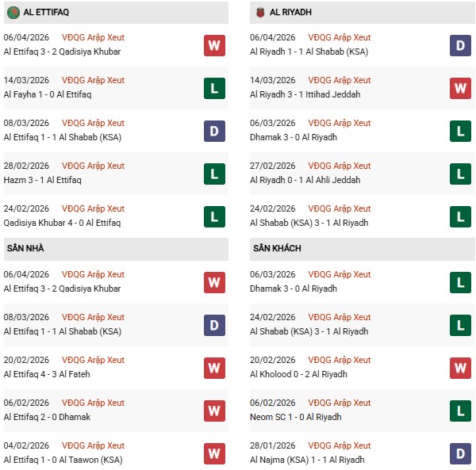Open the VĐQG Arập Xeut link dated 04/02/2026
Image resolution: width=476 pixels, height=470 pixels.
tap(93, 445)
